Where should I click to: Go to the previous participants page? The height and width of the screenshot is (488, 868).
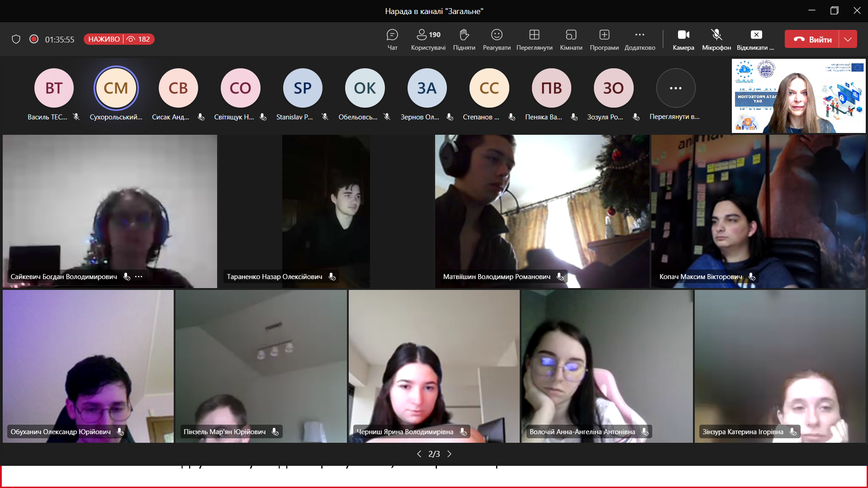coord(419,454)
